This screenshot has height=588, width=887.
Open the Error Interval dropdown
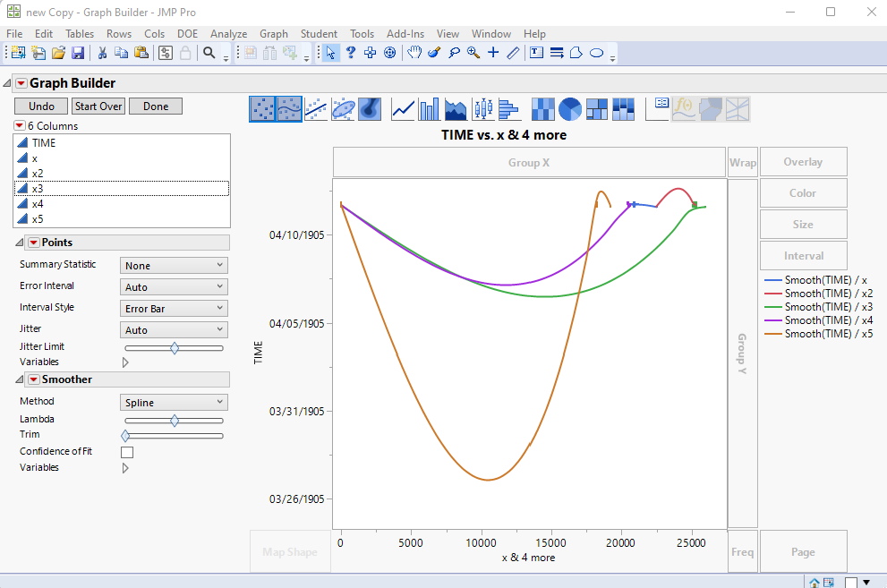174,286
